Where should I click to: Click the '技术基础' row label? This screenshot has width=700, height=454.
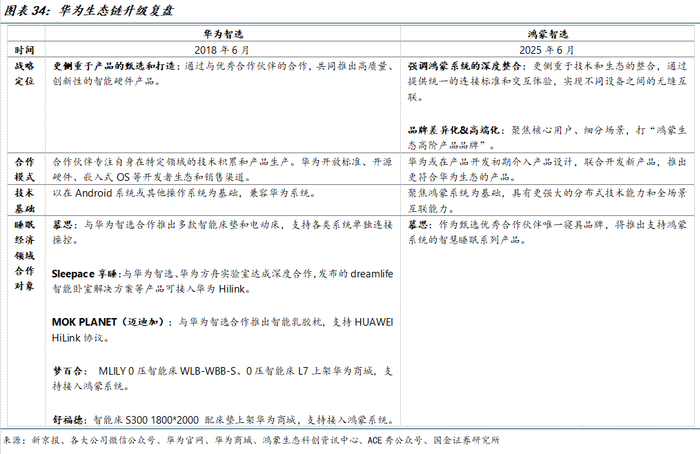24,200
